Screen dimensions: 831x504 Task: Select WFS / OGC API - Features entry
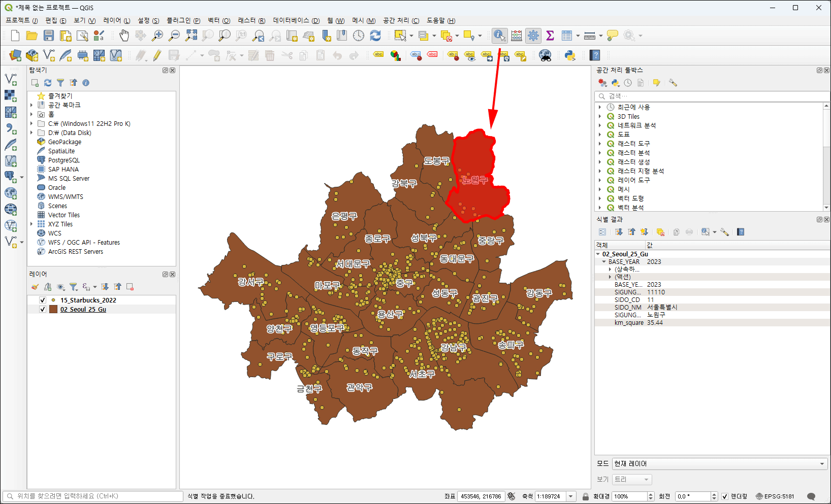[x=84, y=242]
